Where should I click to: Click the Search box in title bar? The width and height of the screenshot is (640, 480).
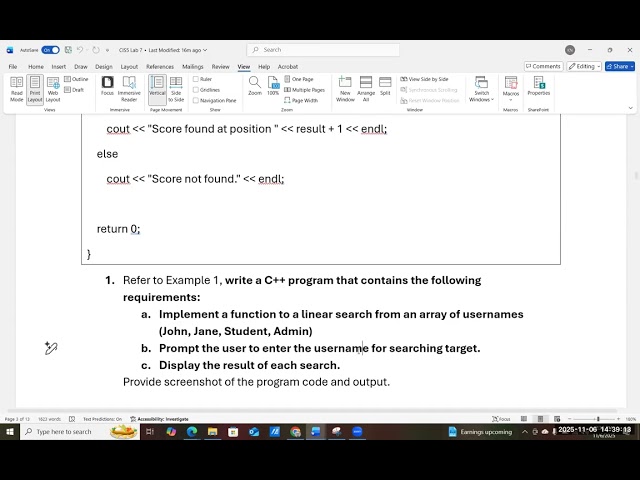[323, 50]
